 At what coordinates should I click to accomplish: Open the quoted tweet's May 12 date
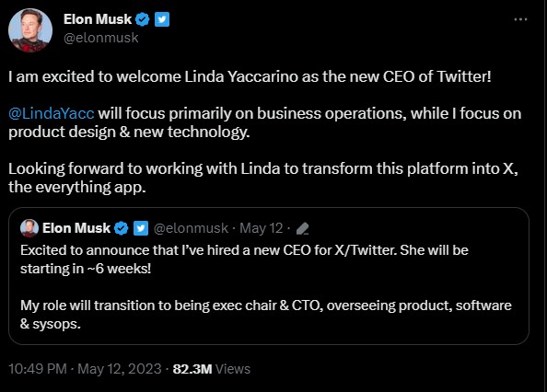[261, 228]
